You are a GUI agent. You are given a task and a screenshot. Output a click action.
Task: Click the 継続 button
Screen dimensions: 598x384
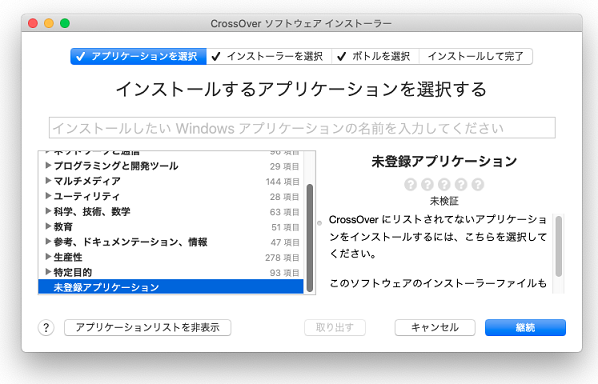(x=525, y=328)
